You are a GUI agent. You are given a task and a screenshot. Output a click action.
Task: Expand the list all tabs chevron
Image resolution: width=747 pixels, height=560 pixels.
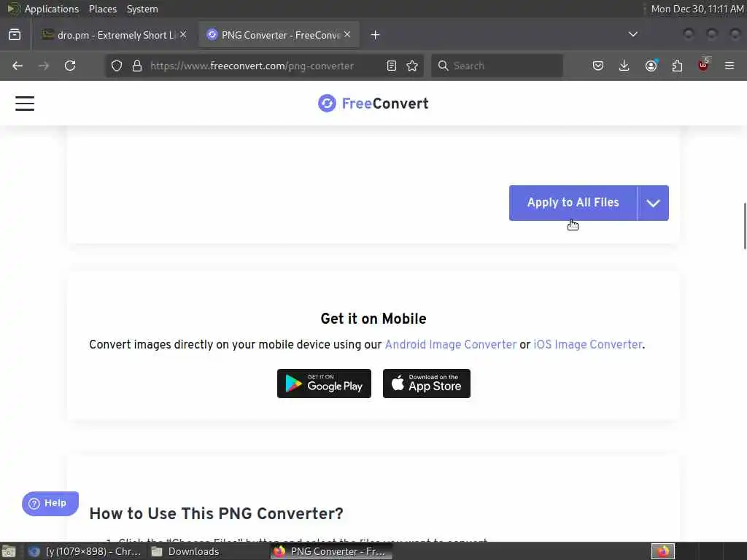tap(633, 34)
